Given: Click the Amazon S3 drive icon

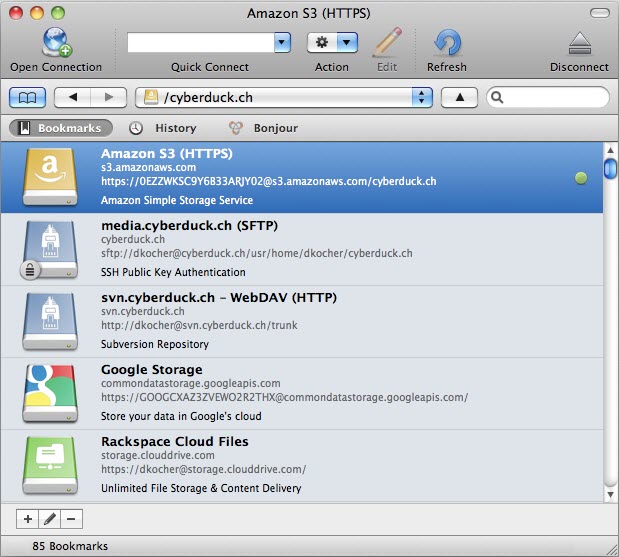Looking at the screenshot, I should [50, 176].
